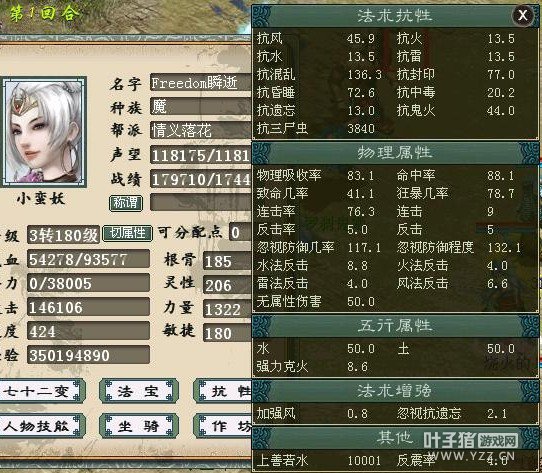Click the experience field 350194890

[x=88, y=355]
